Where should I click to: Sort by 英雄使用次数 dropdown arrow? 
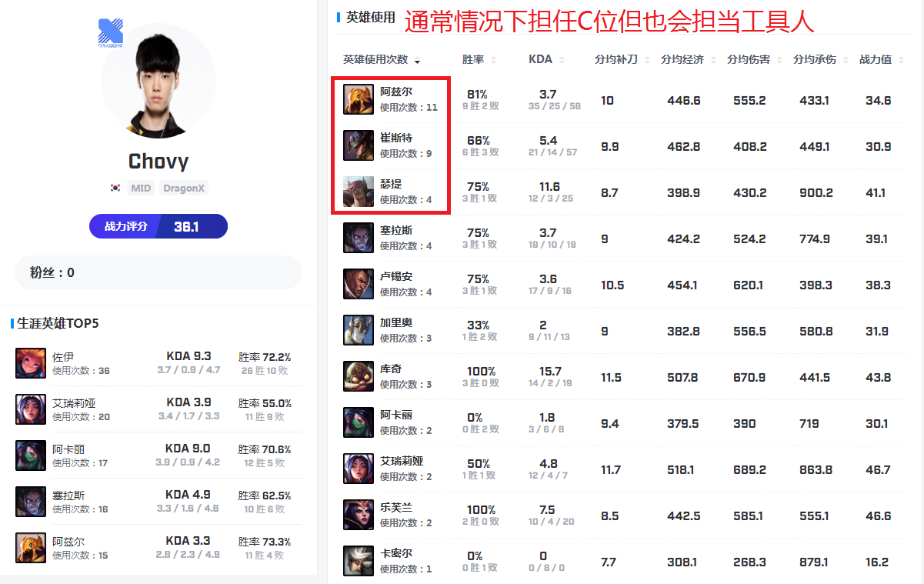tap(417, 61)
